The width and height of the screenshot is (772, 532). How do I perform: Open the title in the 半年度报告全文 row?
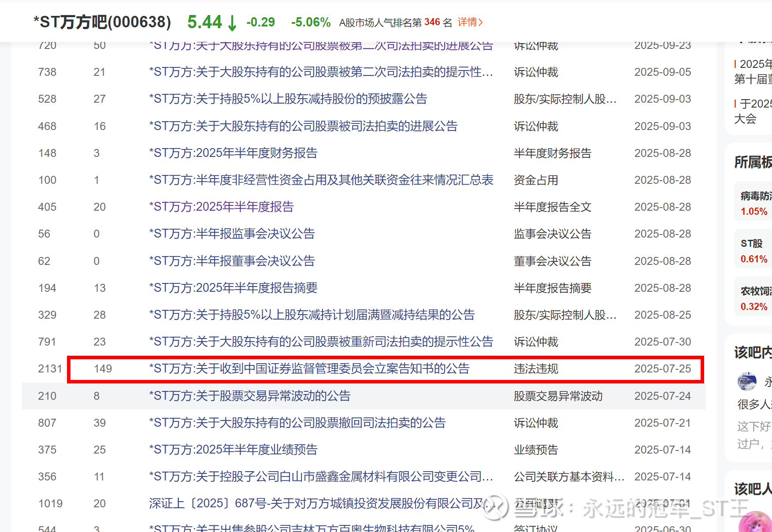[x=221, y=207]
